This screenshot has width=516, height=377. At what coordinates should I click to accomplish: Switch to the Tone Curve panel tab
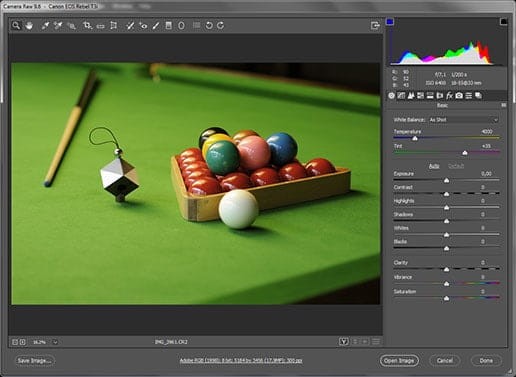pos(401,96)
